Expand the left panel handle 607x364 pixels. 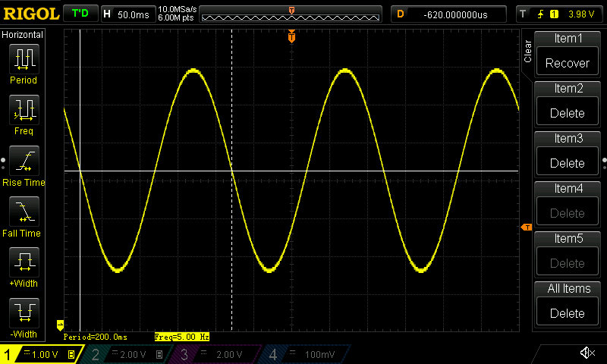[x=3, y=161]
